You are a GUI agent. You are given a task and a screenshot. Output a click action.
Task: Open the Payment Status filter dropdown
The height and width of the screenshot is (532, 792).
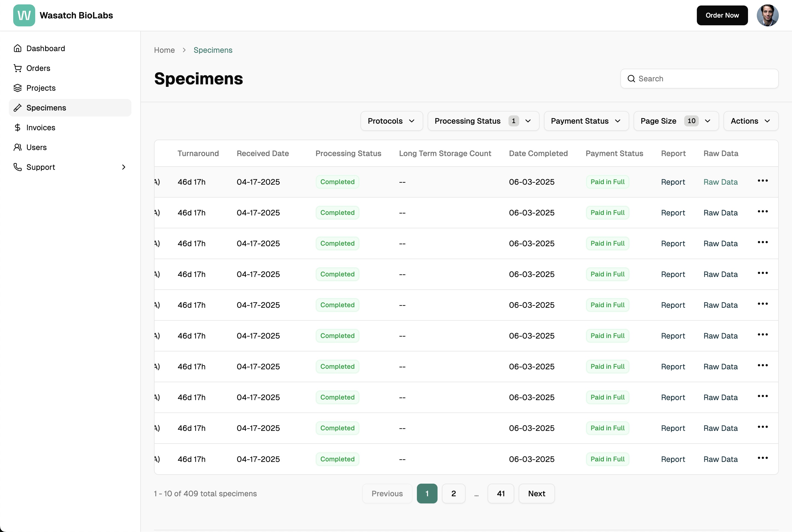click(586, 121)
